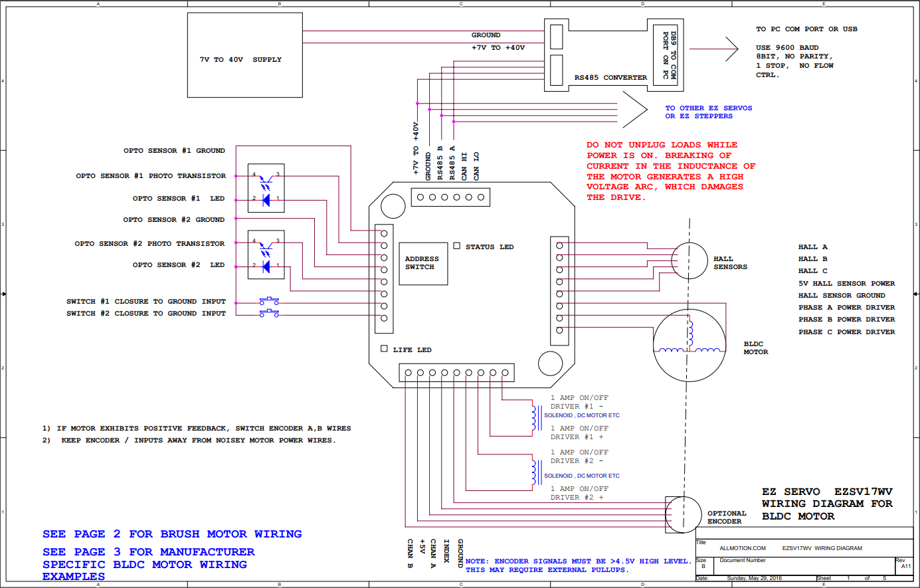Select PHASE A POWER DRIVER label

click(847, 308)
